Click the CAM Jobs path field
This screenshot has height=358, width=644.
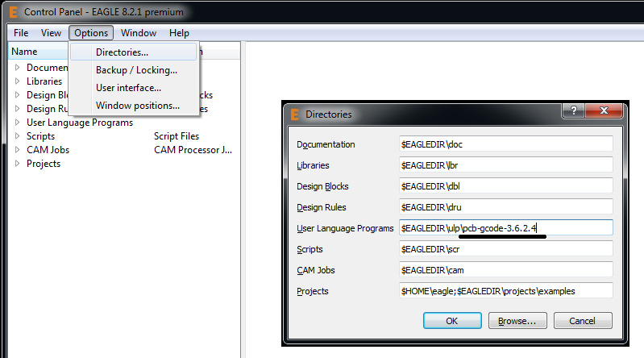506,270
